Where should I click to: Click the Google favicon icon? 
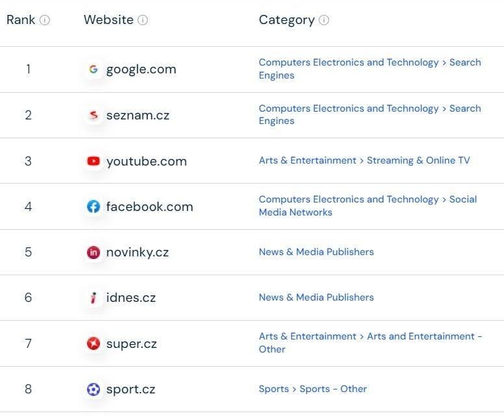(x=94, y=69)
